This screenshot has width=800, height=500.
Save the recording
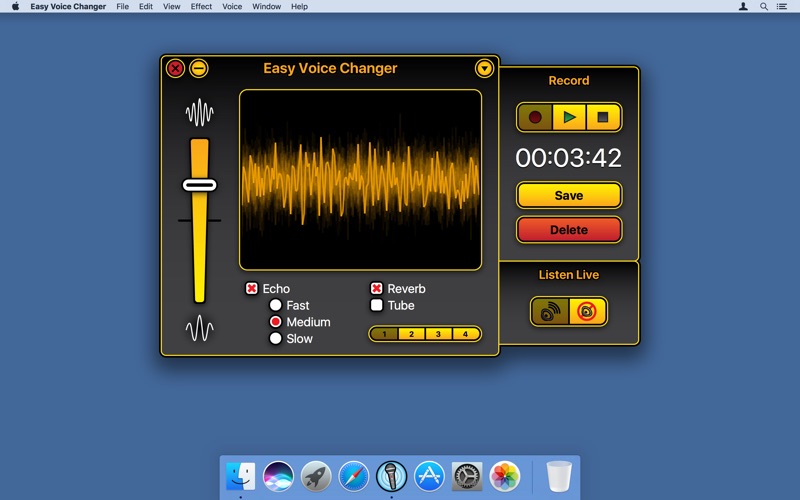click(x=569, y=195)
